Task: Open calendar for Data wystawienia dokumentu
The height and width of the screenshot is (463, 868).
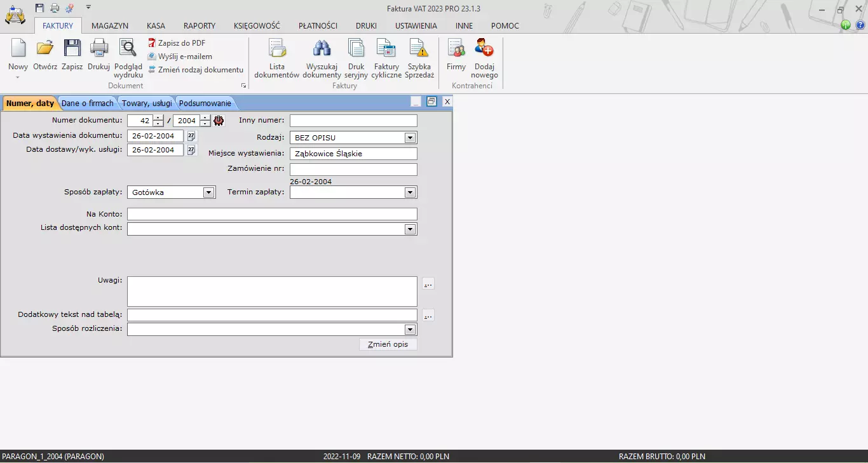Action: [x=191, y=136]
